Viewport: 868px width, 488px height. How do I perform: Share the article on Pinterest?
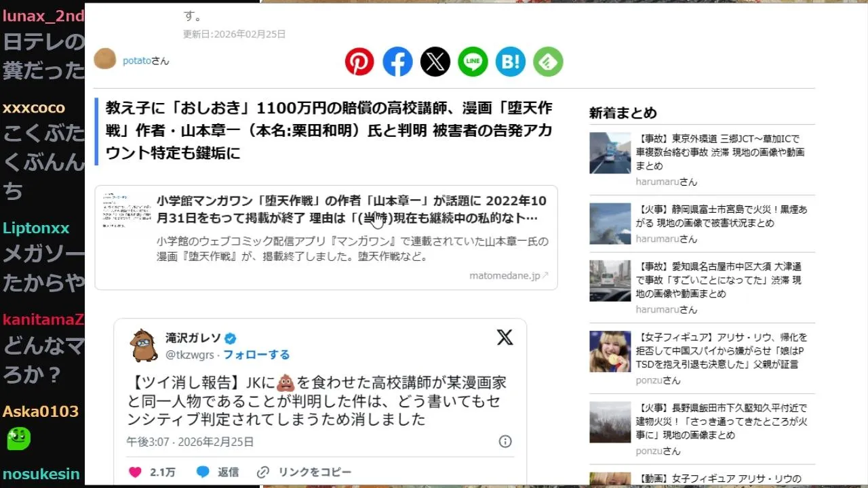(359, 62)
